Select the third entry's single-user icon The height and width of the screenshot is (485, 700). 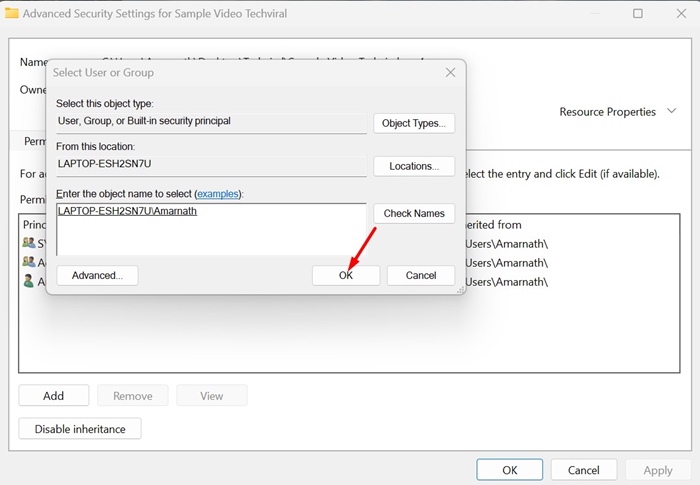tap(29, 281)
